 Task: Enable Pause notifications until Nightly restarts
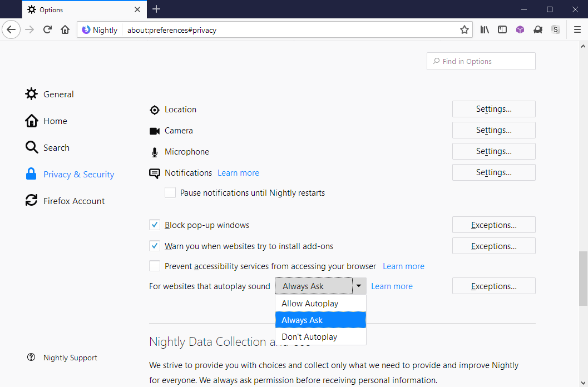click(x=170, y=192)
